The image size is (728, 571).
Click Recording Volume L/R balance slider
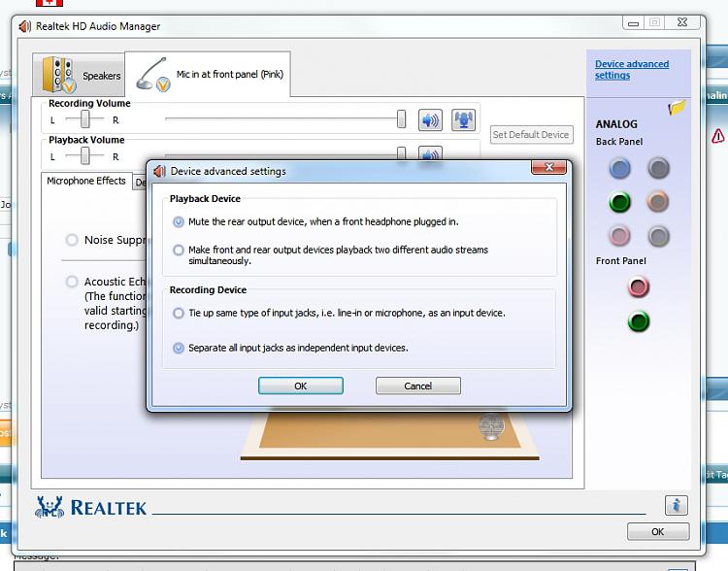[84, 119]
